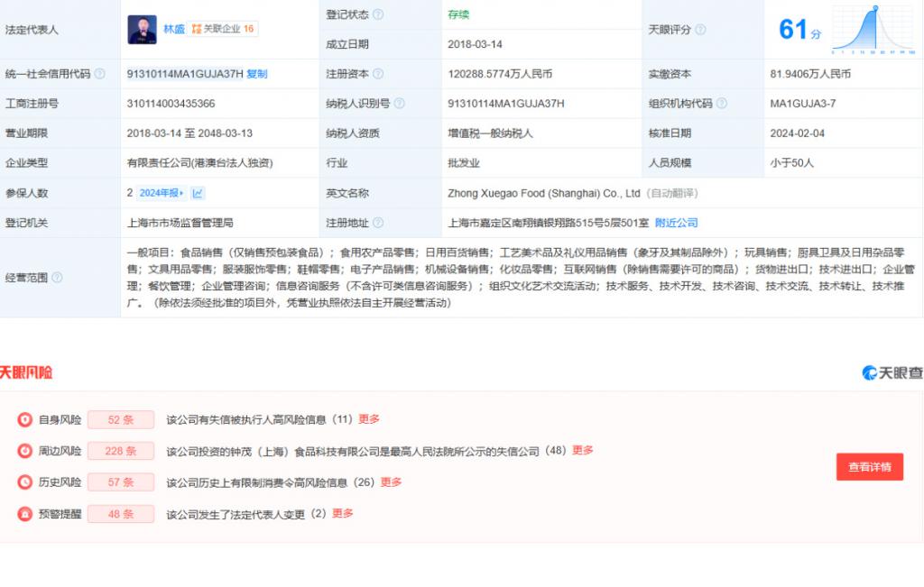924x587 pixels.
Task: Click the help icon beside 注册资本
Action: click(x=378, y=74)
